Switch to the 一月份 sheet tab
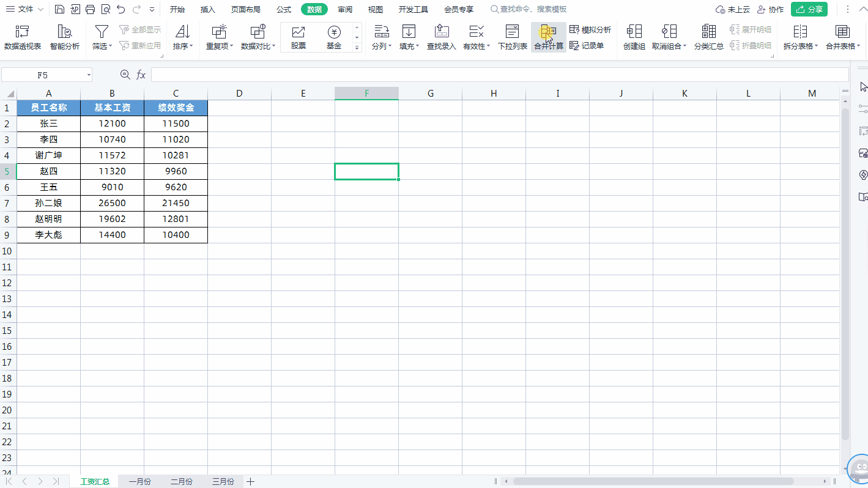This screenshot has height=488, width=868. [139, 482]
